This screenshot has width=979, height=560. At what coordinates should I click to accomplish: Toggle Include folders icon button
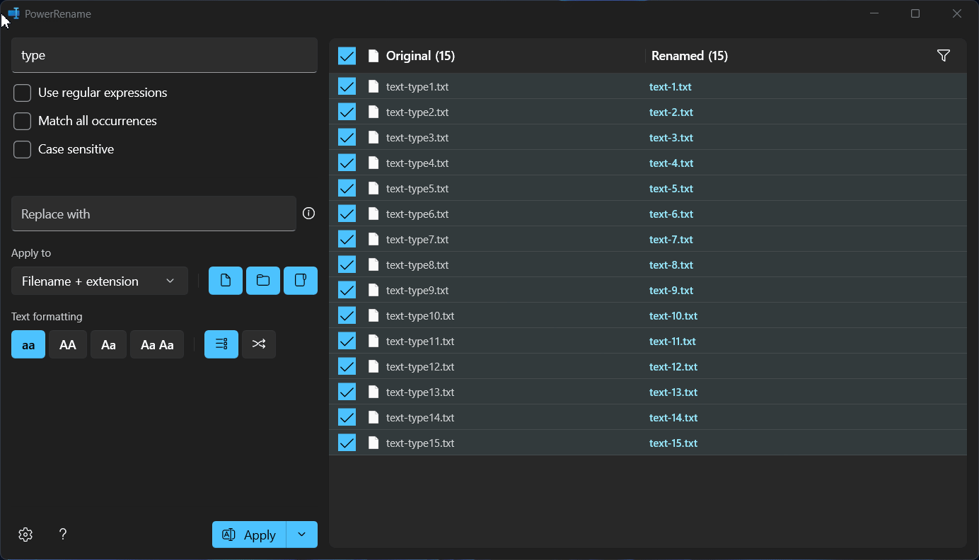coord(263,281)
